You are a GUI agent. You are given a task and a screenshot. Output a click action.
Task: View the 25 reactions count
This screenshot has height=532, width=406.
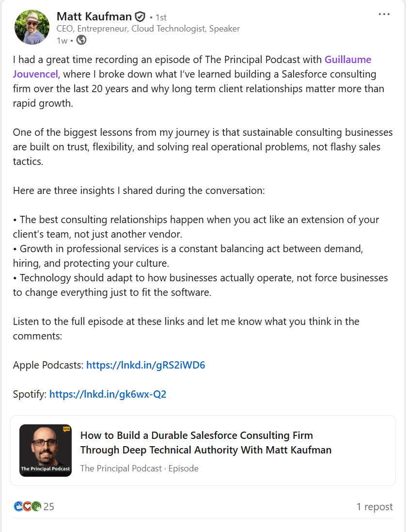point(49,507)
